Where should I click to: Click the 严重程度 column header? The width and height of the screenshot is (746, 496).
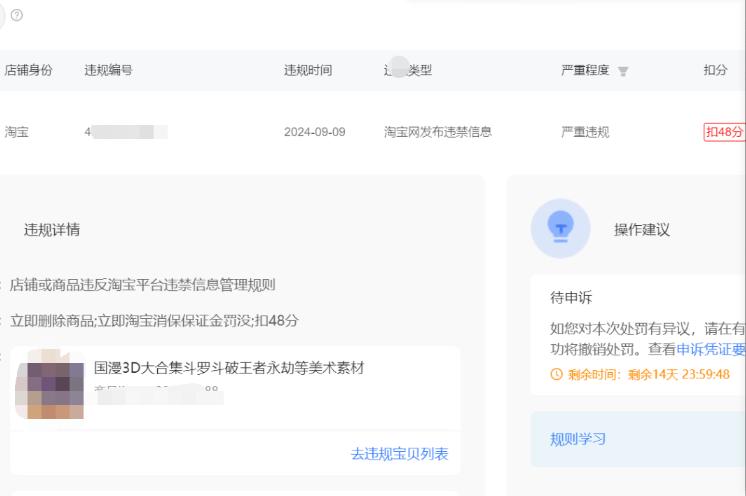pyautogui.click(x=585, y=70)
